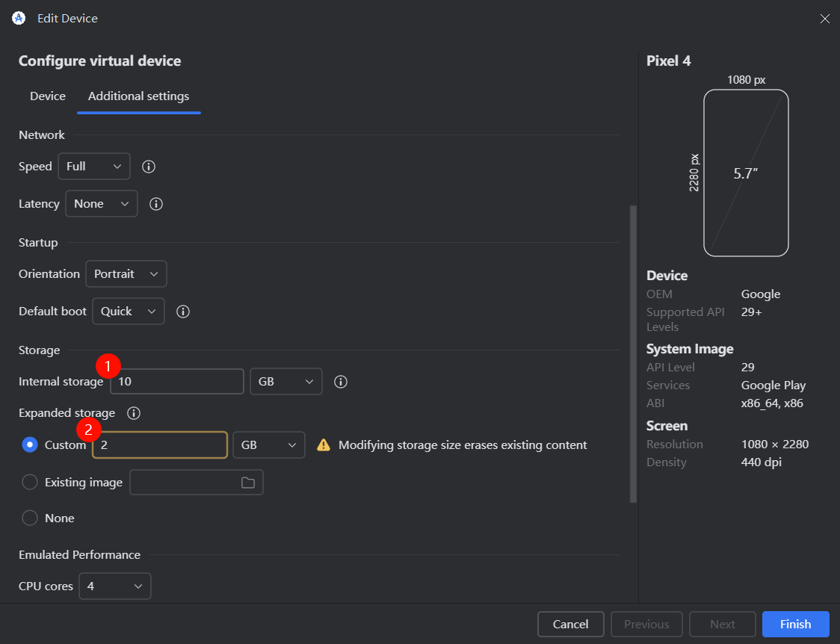Show info about network Latency
Viewport: 840px width, 644px height.
coord(156,204)
